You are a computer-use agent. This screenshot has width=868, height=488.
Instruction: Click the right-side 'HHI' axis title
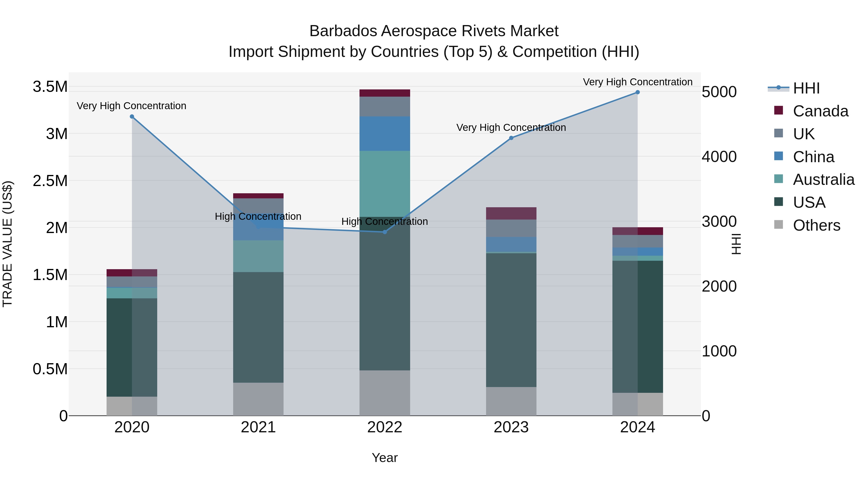[737, 244]
